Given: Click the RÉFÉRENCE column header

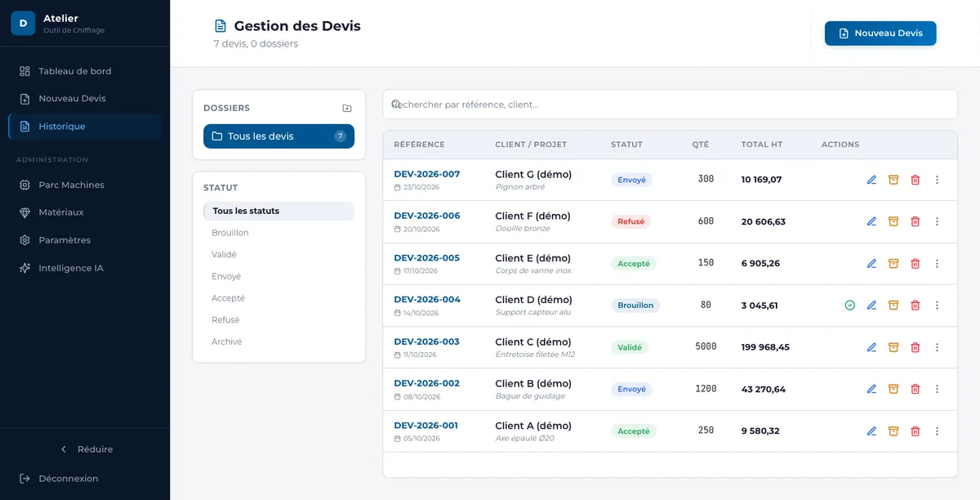Looking at the screenshot, I should (x=420, y=145).
